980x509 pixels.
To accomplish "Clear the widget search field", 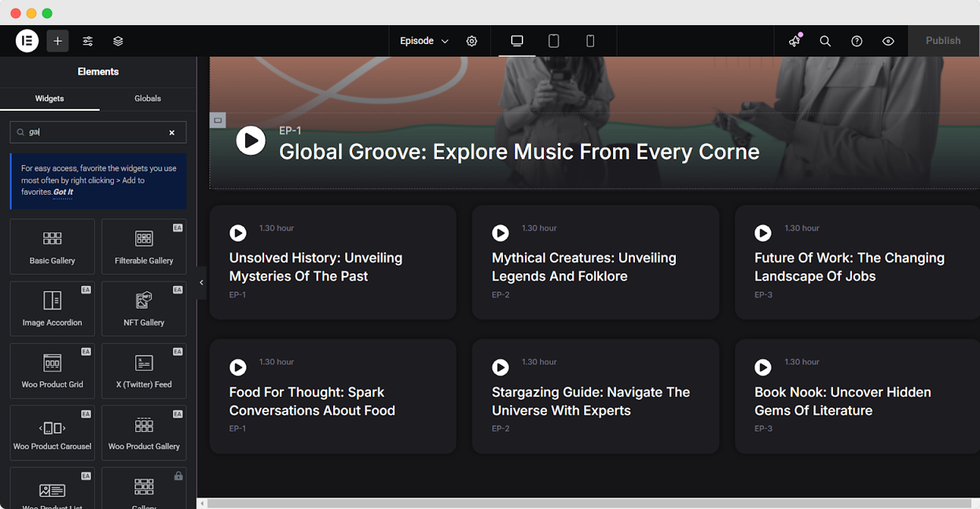I will 172,133.
